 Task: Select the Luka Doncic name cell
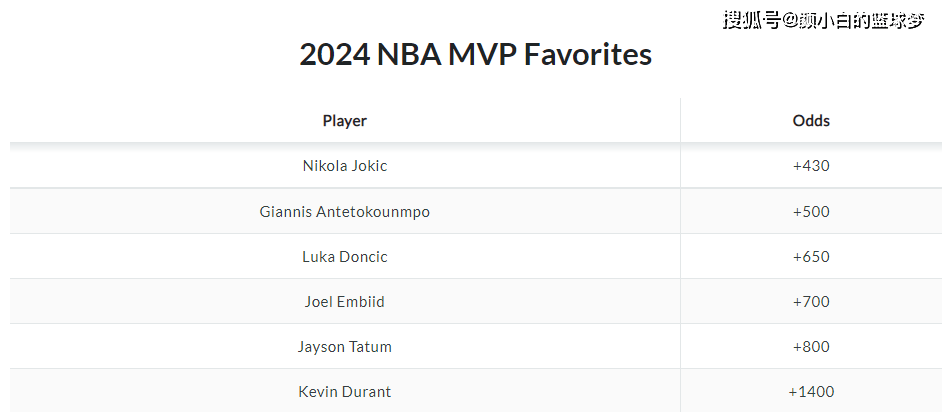tap(344, 257)
